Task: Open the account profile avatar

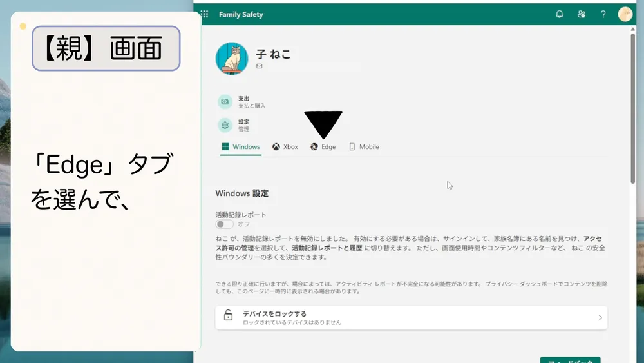Action: pos(625,14)
